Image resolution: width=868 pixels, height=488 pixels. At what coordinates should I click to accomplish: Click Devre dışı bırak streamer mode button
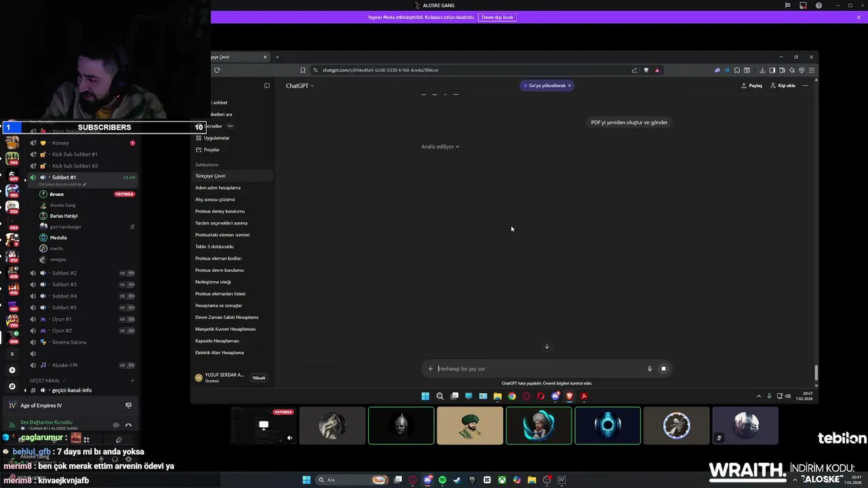tap(498, 17)
